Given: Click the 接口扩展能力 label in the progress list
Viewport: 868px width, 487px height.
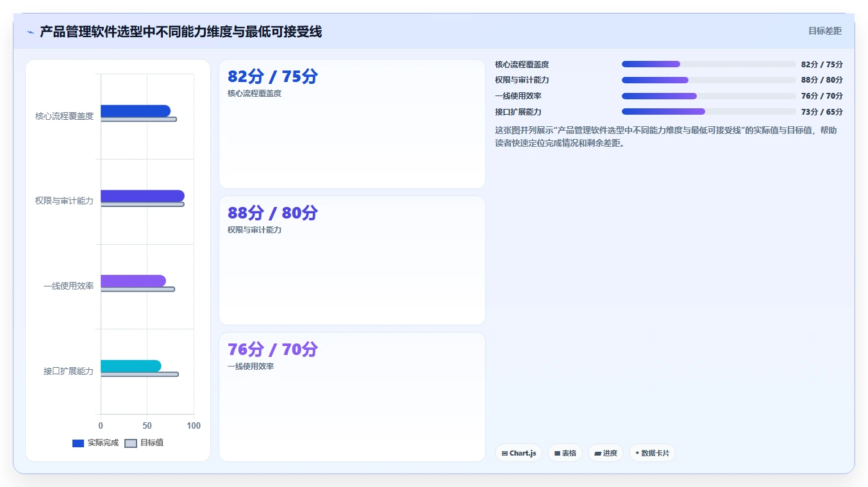Looking at the screenshot, I should coord(518,111).
